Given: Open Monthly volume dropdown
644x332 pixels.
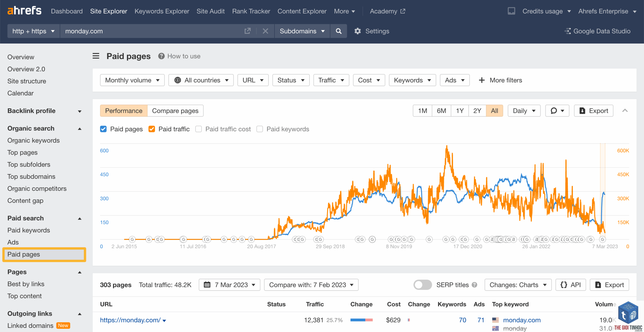Looking at the screenshot, I should pos(132,80).
